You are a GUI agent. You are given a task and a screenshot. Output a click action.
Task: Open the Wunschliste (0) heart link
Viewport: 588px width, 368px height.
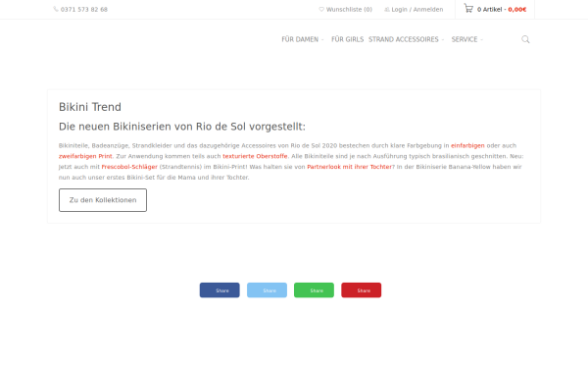coord(345,10)
